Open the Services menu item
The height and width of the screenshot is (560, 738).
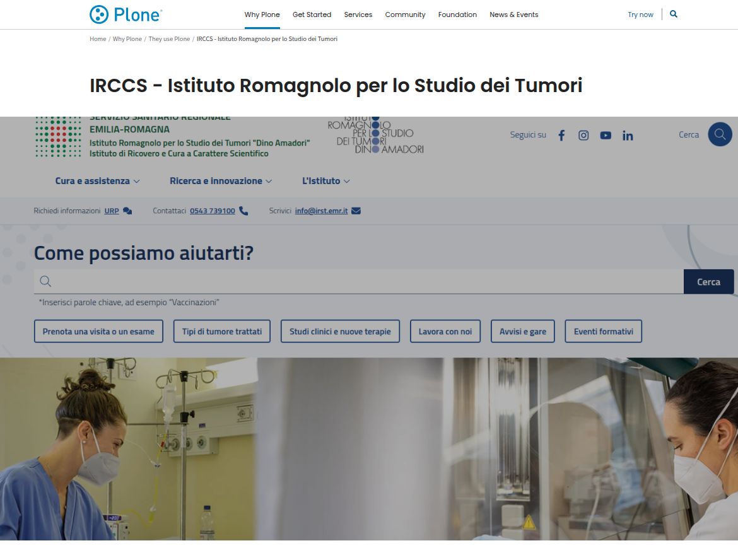[358, 15]
